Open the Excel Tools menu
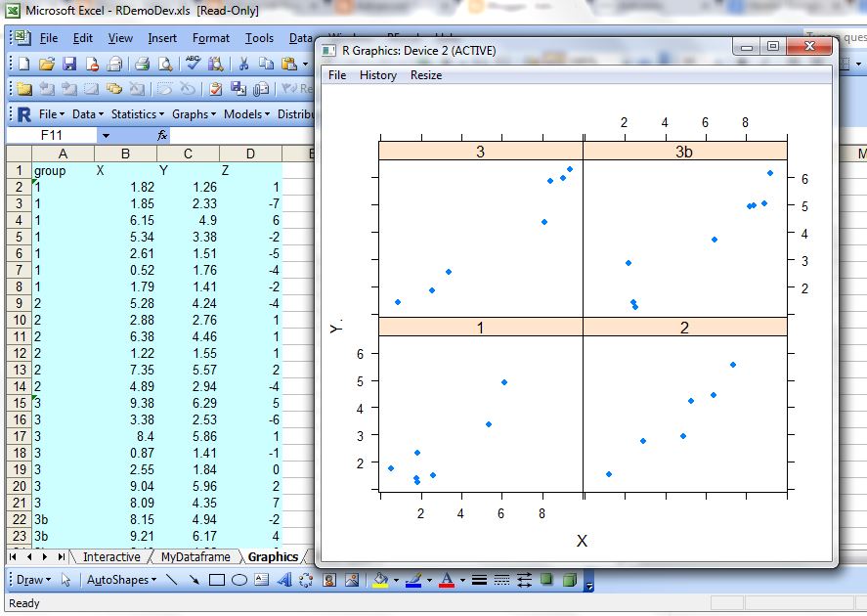The width and height of the screenshot is (867, 616). [259, 38]
